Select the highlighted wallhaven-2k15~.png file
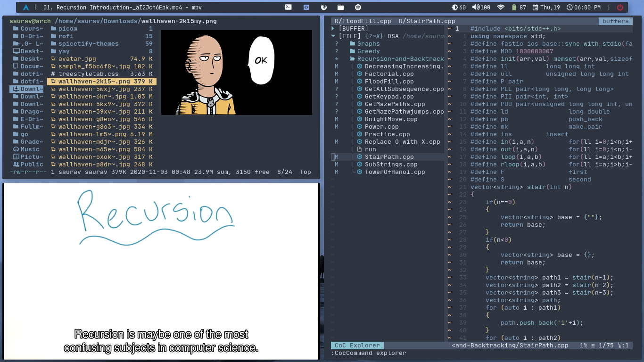This screenshot has height=362, width=644. [101, 82]
